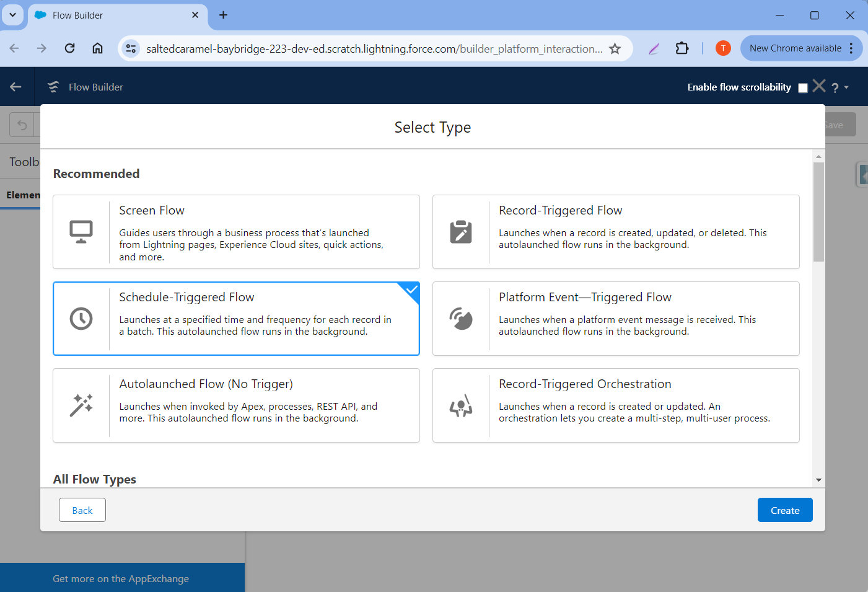868x592 pixels.
Task: Go back using the Flow Builder header arrow
Action: click(x=16, y=87)
